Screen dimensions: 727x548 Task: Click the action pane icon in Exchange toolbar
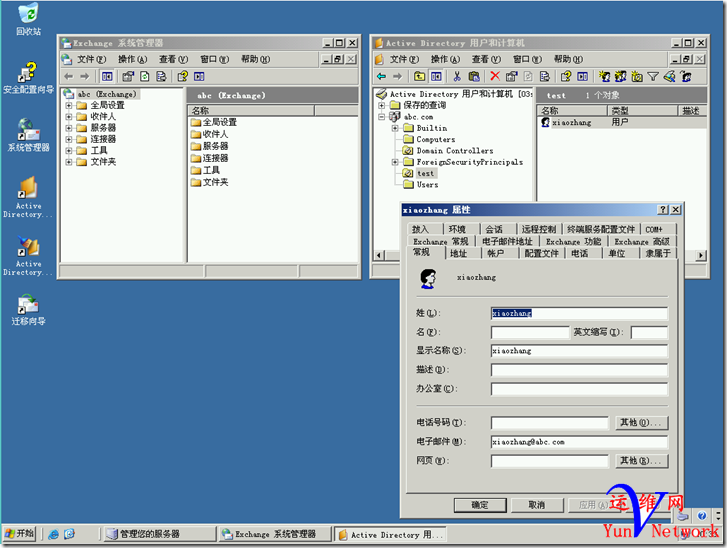(199, 76)
